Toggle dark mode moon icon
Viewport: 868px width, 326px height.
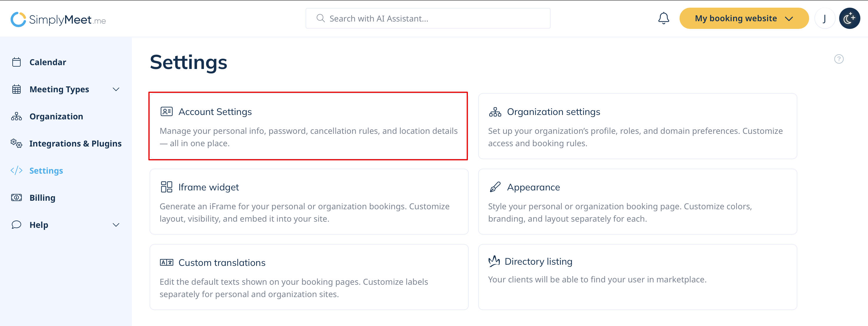849,19
